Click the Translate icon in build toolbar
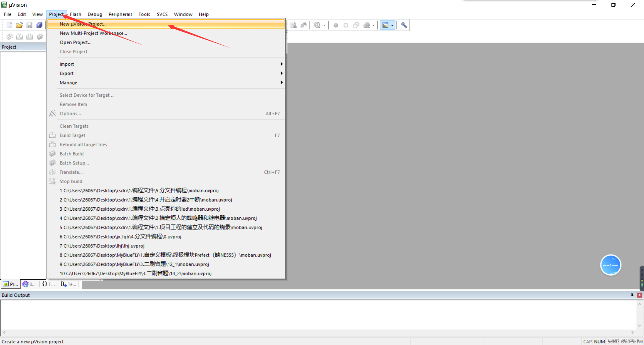This screenshot has width=644, height=345. [9, 37]
